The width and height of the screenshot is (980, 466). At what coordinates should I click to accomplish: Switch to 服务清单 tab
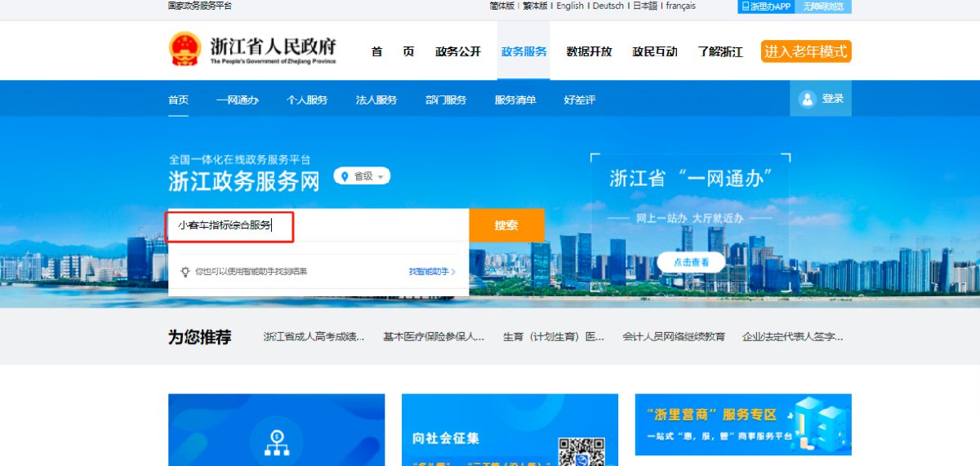click(x=515, y=100)
